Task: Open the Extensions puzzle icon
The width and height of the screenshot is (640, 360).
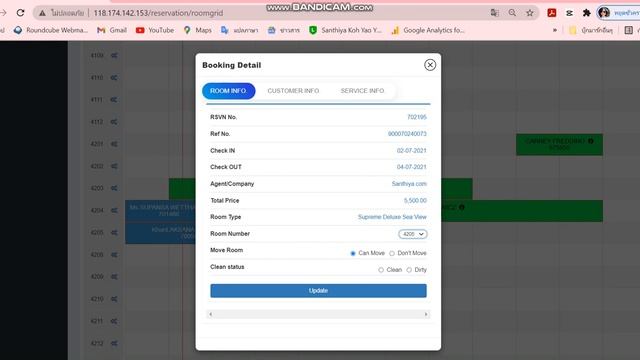Action: [x=587, y=13]
